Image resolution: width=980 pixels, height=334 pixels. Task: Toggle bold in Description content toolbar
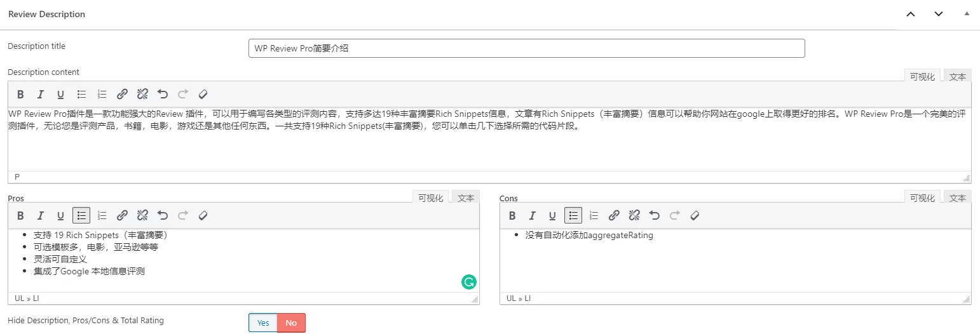tap(20, 95)
